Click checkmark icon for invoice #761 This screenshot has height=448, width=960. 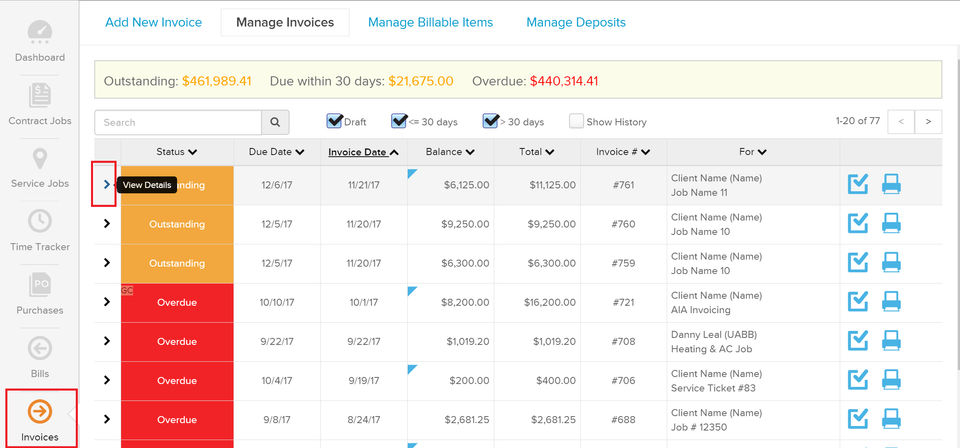pyautogui.click(x=858, y=184)
